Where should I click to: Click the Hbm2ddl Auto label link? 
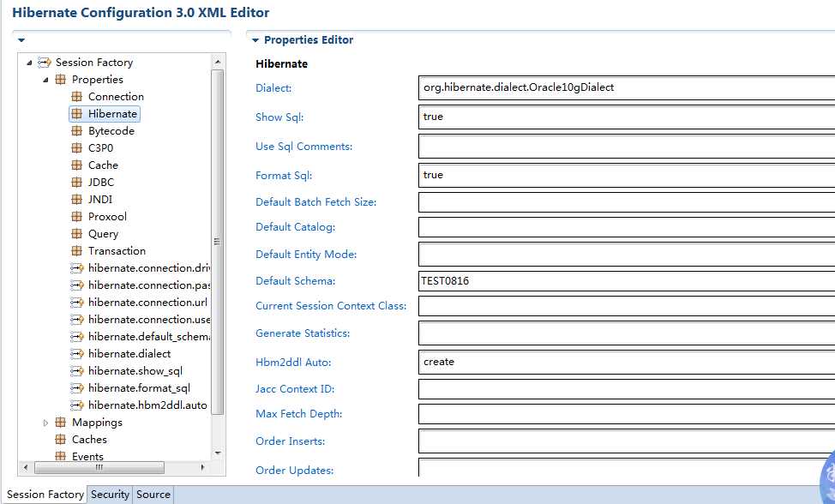pyautogui.click(x=293, y=363)
